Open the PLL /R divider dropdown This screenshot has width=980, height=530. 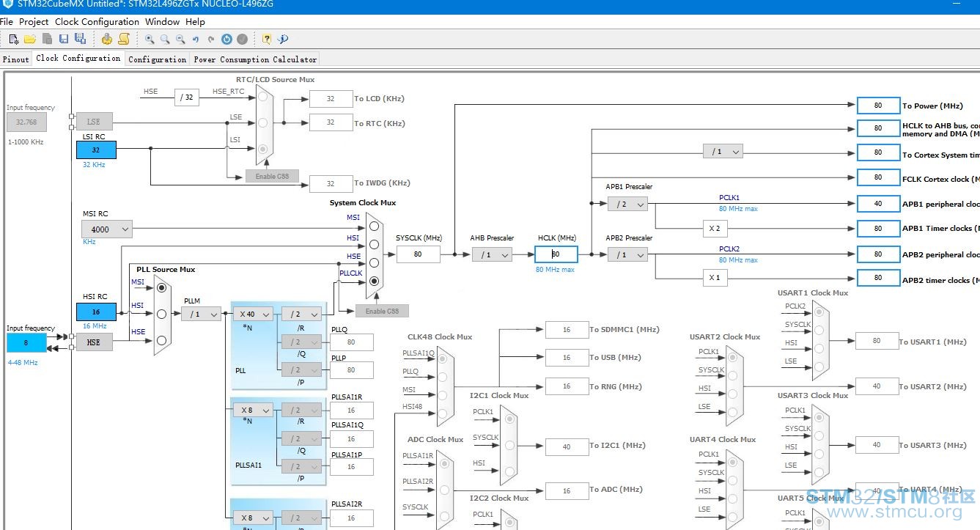pyautogui.click(x=301, y=314)
